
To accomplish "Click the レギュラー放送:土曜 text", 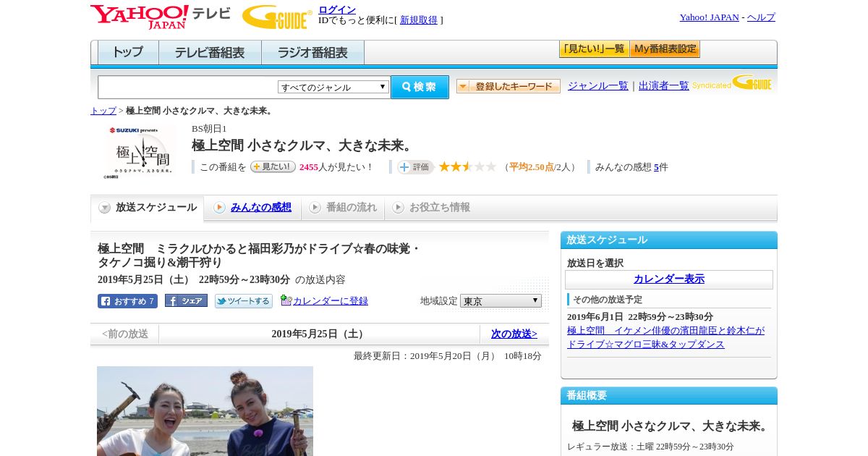I will (650, 447).
